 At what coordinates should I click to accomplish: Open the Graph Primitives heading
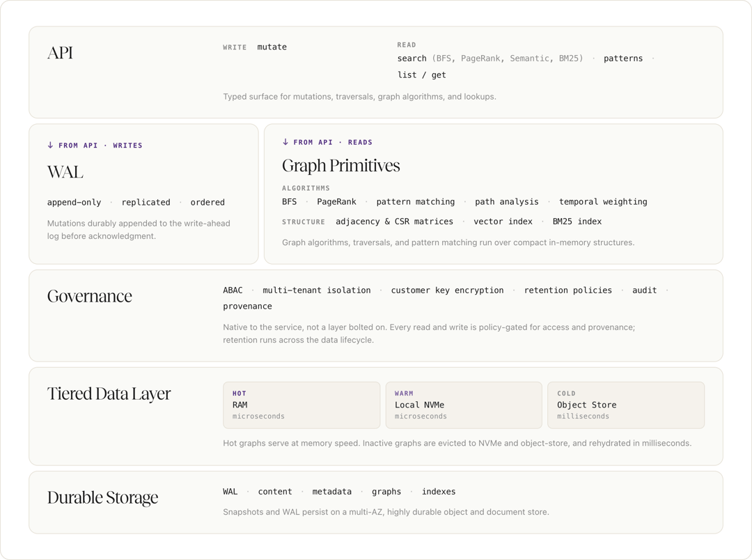(341, 166)
